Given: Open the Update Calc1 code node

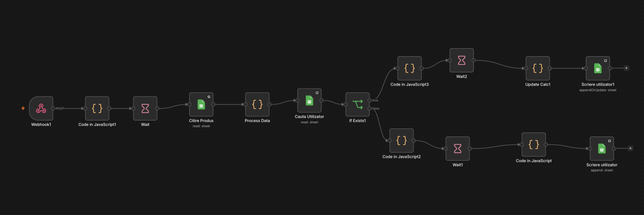Looking at the screenshot, I should (x=538, y=68).
